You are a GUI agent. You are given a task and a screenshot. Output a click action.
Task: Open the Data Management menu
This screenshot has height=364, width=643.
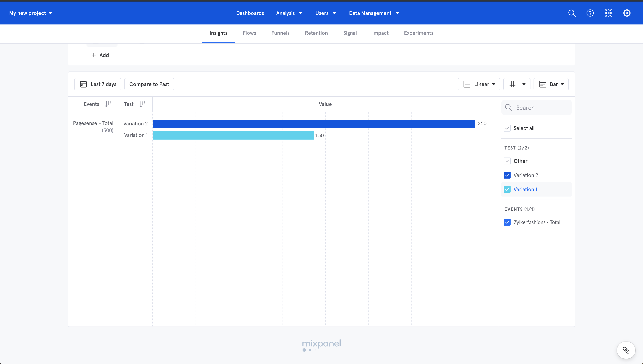[374, 13]
